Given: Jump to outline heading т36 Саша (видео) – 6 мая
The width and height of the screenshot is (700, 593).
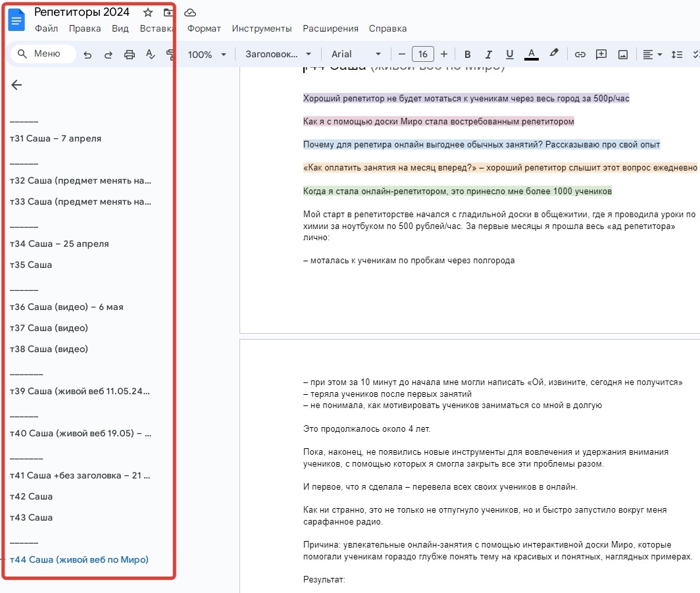Looking at the screenshot, I should [66, 307].
